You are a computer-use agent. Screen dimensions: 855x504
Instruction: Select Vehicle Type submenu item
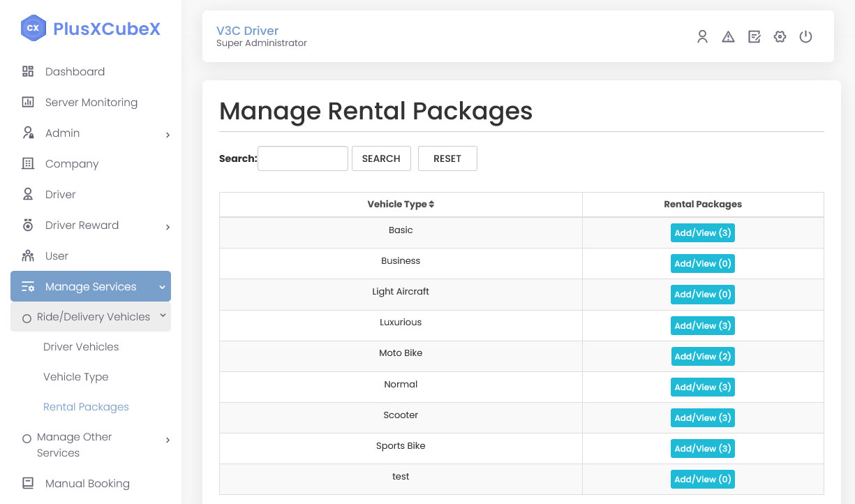(76, 377)
